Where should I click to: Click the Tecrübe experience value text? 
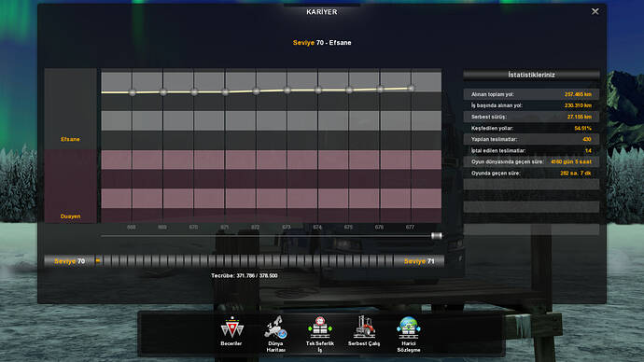(x=245, y=276)
